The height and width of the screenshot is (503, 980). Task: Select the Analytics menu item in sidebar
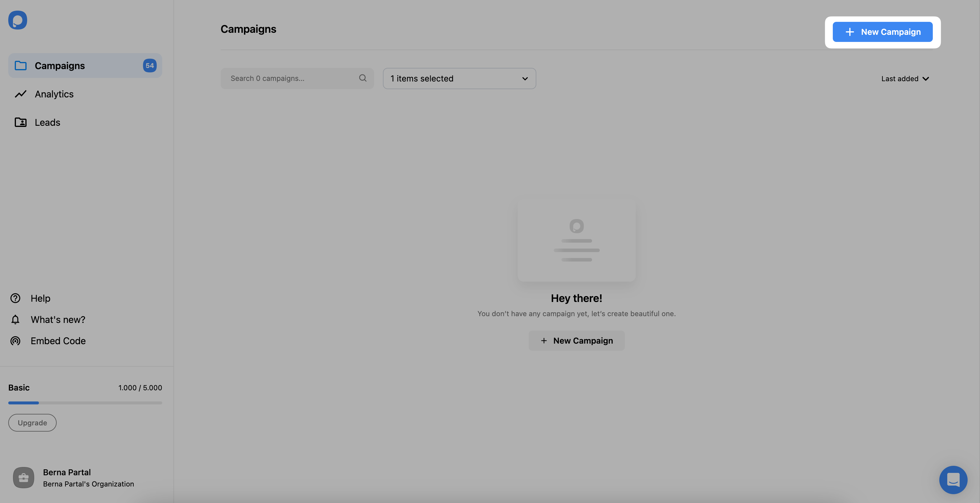click(x=54, y=94)
